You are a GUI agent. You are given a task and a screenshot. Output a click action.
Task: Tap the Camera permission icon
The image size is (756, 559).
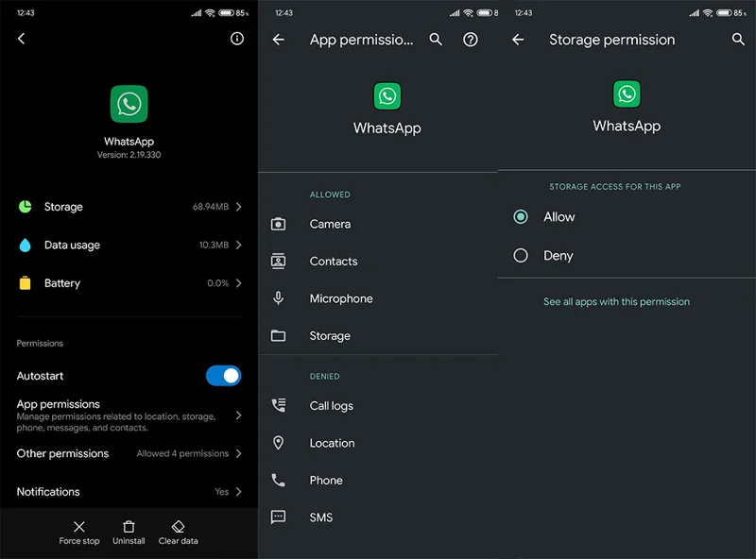tap(278, 224)
